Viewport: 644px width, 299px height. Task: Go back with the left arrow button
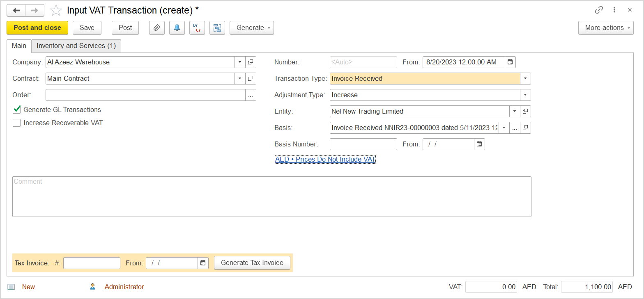coord(16,10)
